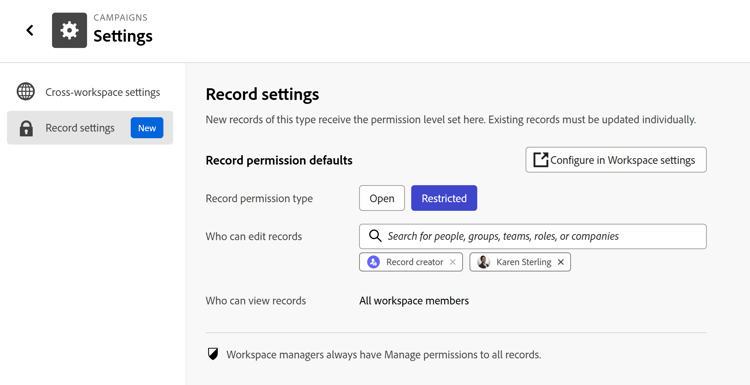Open Configure in Workspace settings

(x=616, y=160)
